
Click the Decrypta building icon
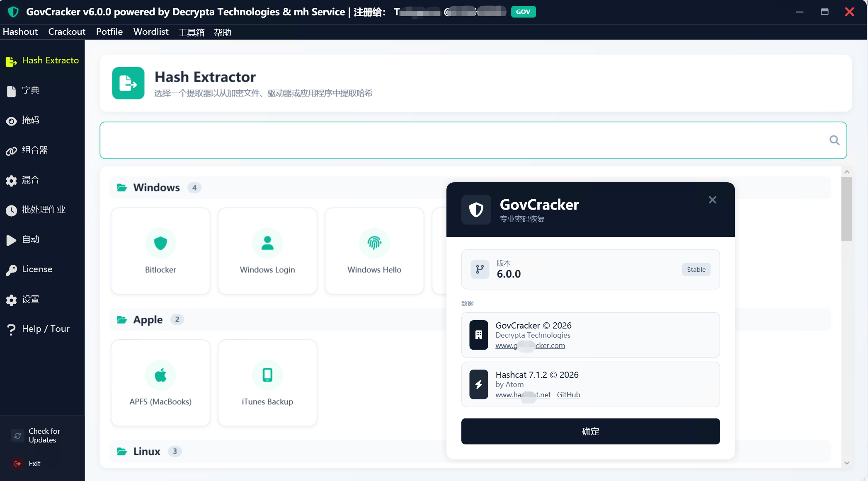[479, 335]
